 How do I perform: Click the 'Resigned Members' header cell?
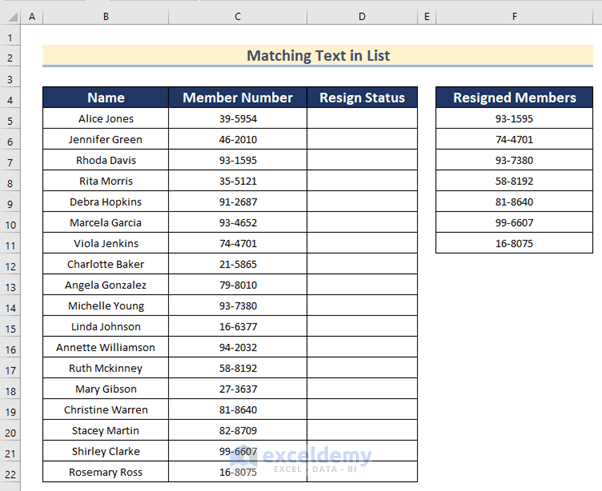click(x=514, y=98)
